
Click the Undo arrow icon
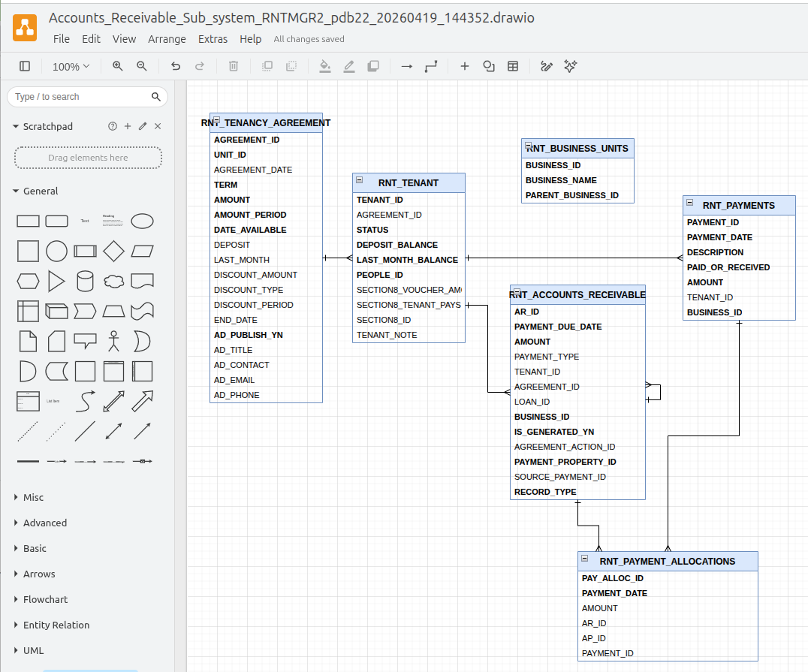click(176, 66)
